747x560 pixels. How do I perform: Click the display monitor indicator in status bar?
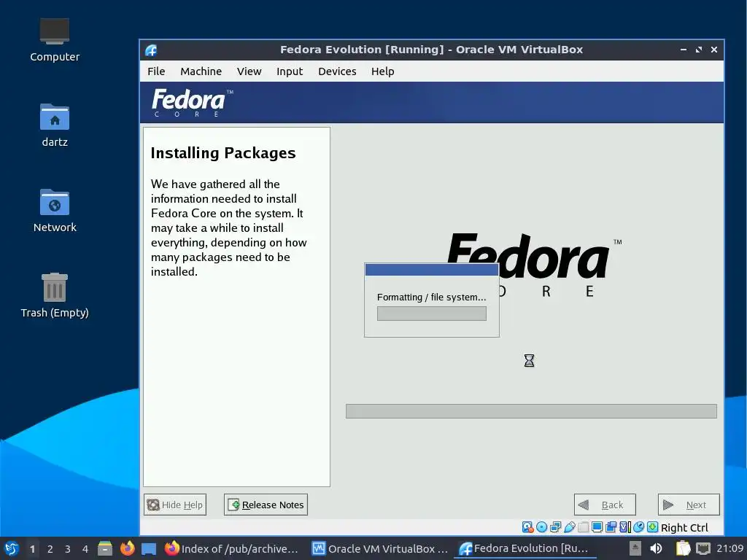click(597, 527)
